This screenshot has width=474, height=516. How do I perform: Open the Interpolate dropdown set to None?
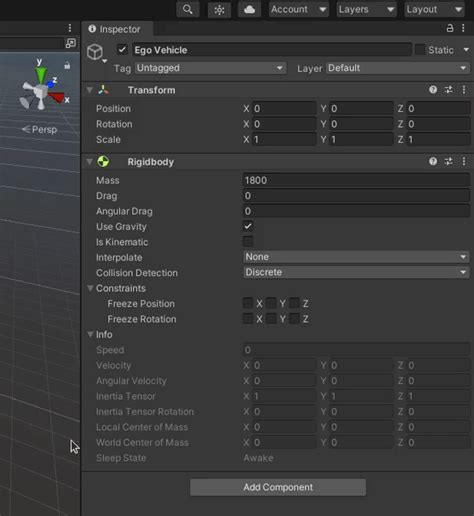(x=356, y=257)
